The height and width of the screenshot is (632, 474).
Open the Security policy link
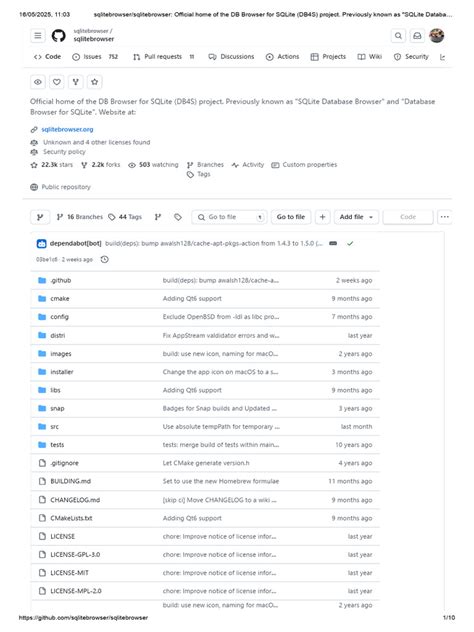point(64,152)
